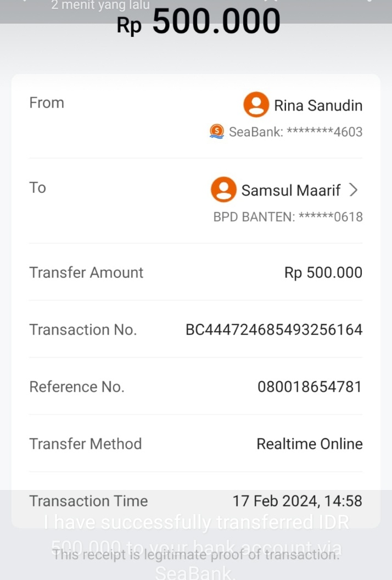Tap the "Transfer Method" label
Image resolution: width=392 pixels, height=580 pixels.
click(x=86, y=444)
